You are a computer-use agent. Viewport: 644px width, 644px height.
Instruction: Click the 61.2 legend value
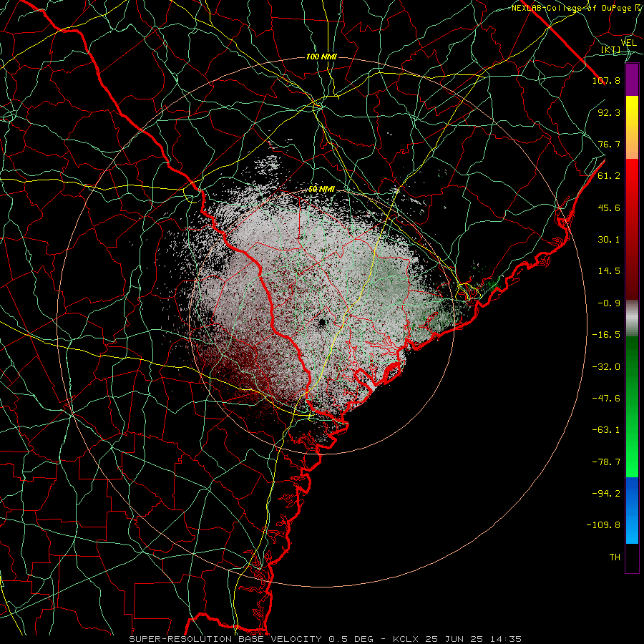(x=609, y=176)
